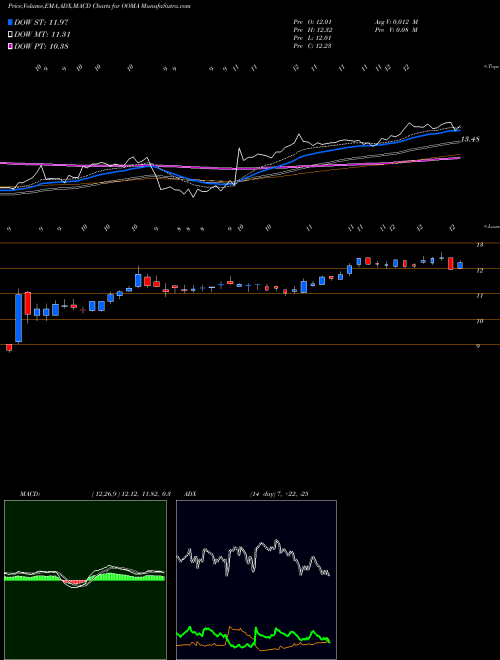This screenshot has height=660, width=500.
Task: Click the ADX values '(14 day) 7, +22, -25'
Action: pyautogui.click(x=279, y=494)
